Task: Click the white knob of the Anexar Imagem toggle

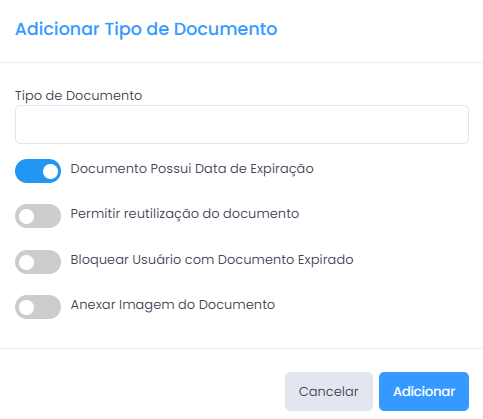Action: click(x=26, y=307)
